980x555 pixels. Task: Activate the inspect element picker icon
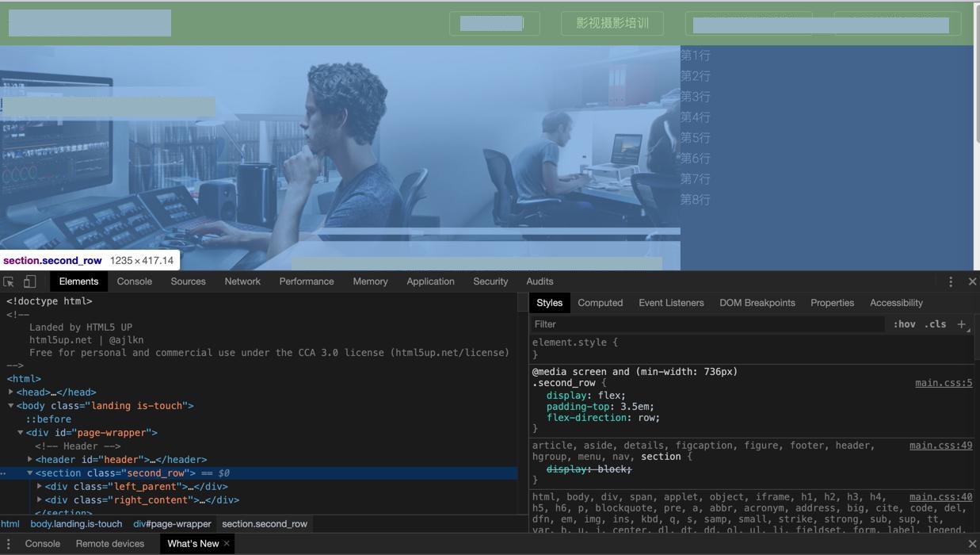(x=10, y=281)
